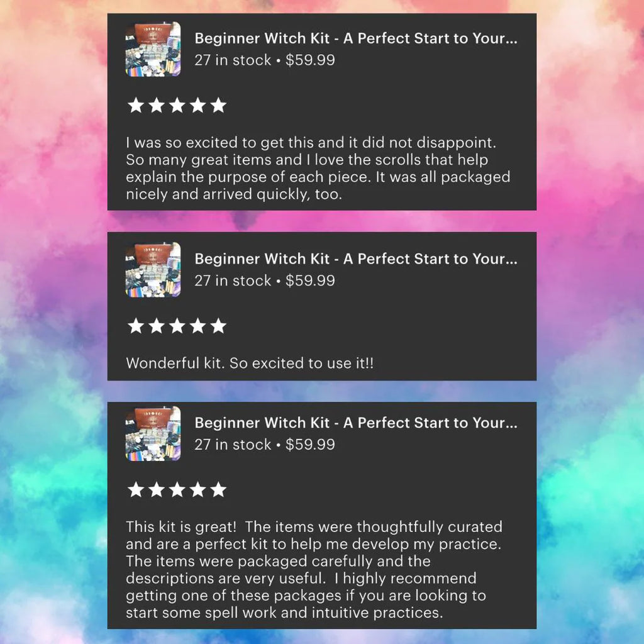
Task: Open Beginner Witch Kit title in second review
Action: [356, 258]
